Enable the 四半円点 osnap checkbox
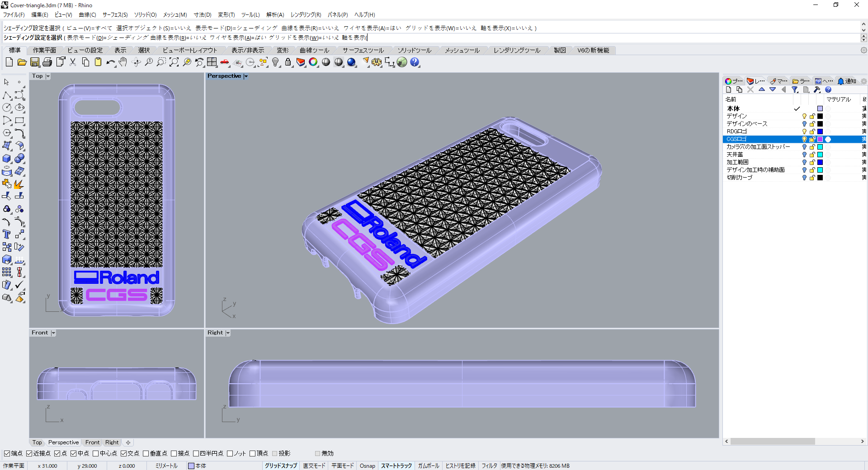Screen dimensions: 868x470 point(196,453)
